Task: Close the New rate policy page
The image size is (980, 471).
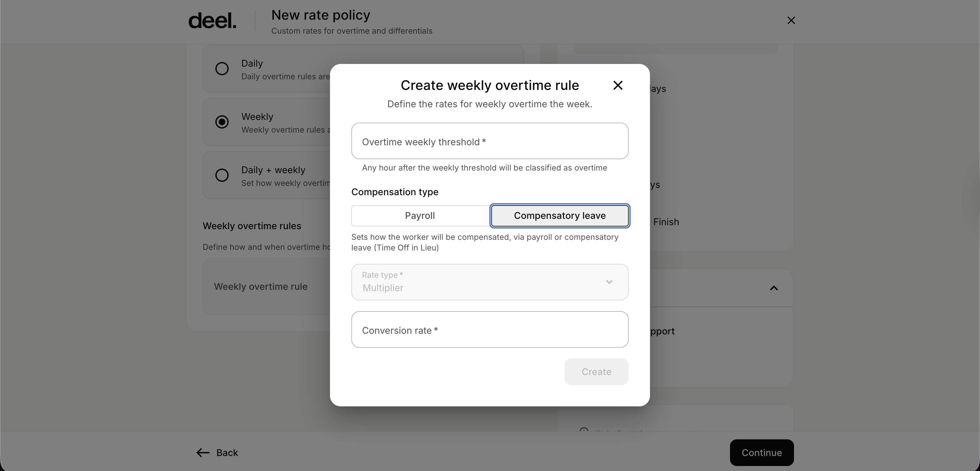Action: [791, 21]
